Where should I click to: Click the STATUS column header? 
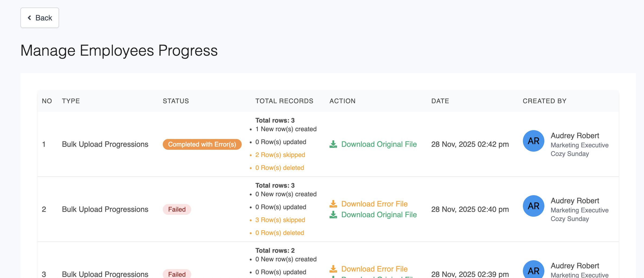click(176, 101)
